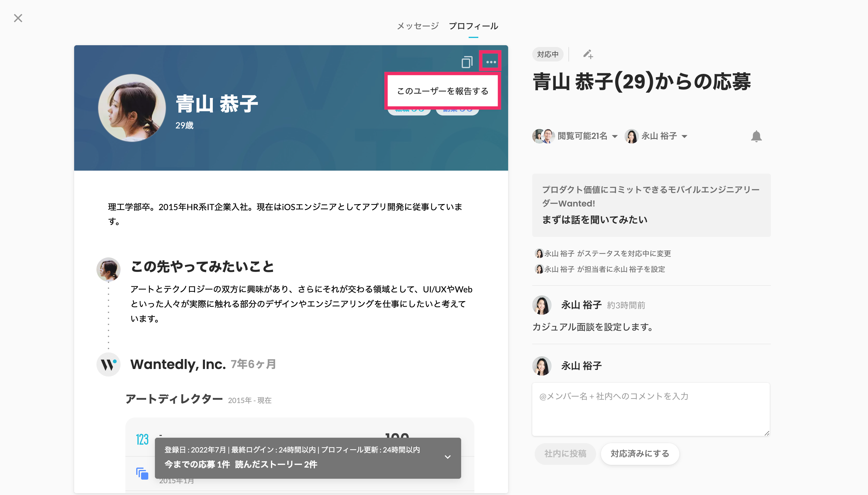The image size is (868, 495).
Task: Click 永山 裕子 avatar above comment box
Action: 542,366
